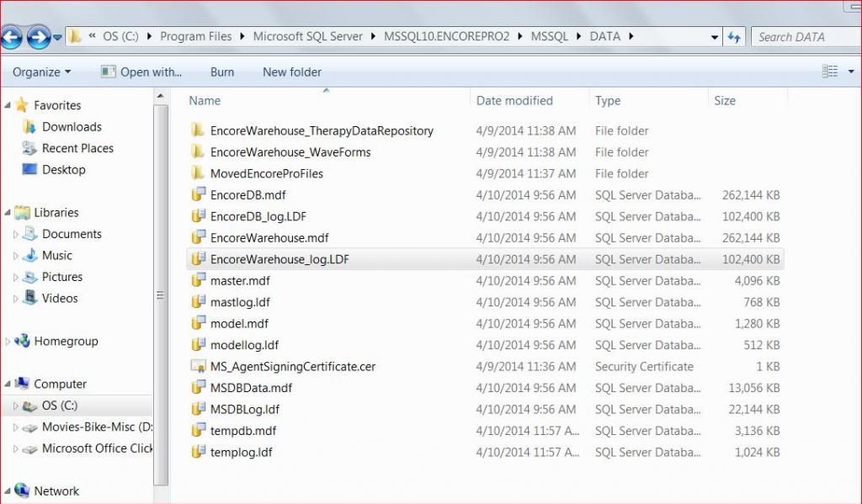862x504 pixels.
Task: Select OS (C:) drive in sidebar
Action: click(x=60, y=406)
